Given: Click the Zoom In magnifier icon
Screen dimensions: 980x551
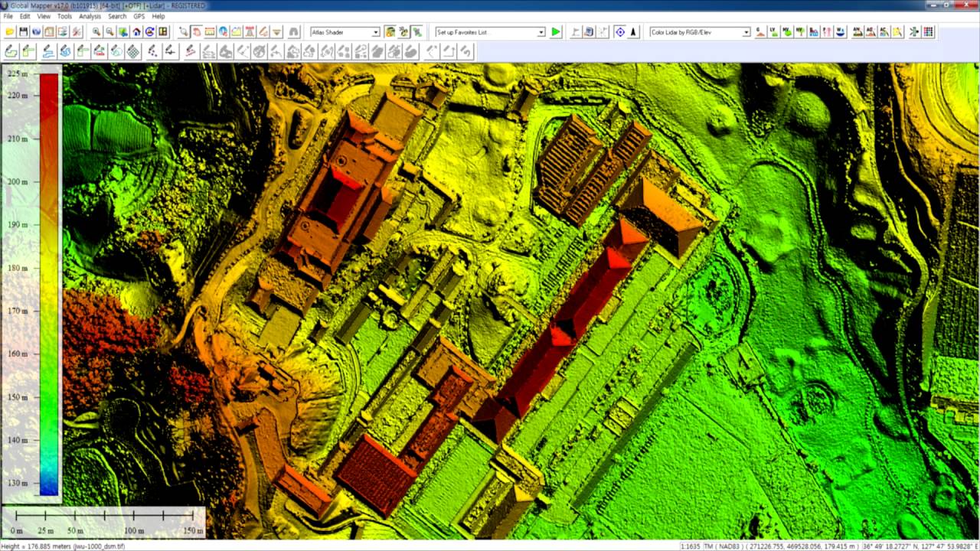Looking at the screenshot, I should click(96, 32).
